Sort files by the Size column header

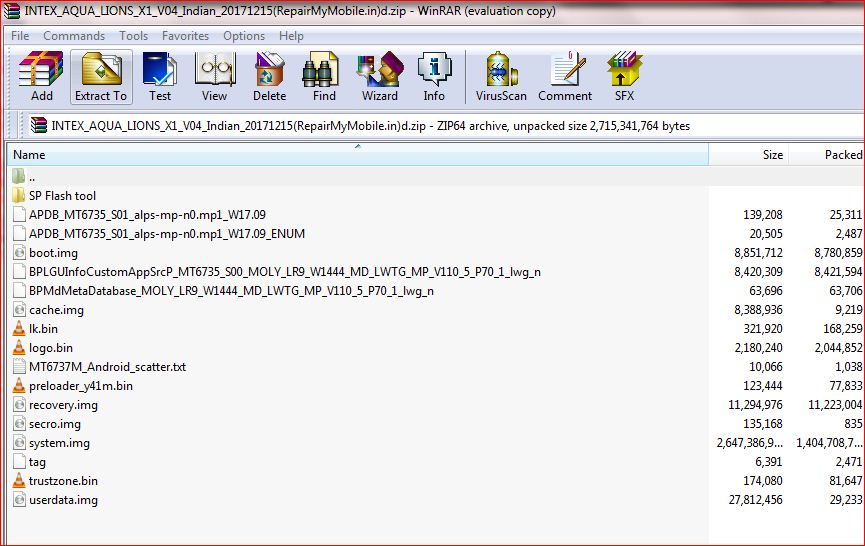click(749, 154)
